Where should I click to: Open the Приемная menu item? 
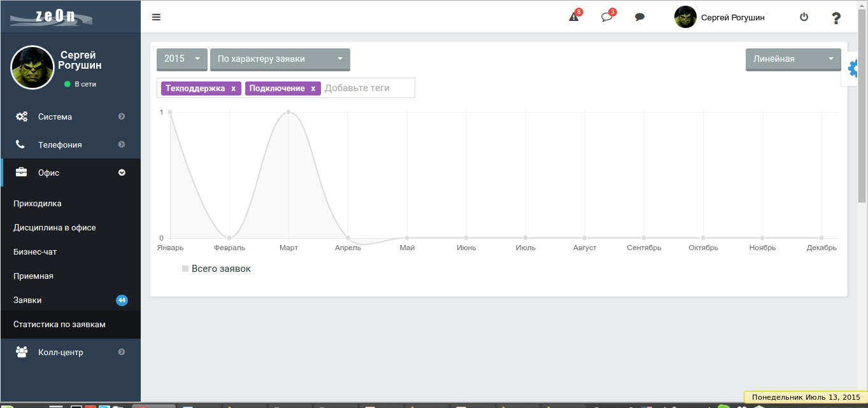pyautogui.click(x=70, y=276)
